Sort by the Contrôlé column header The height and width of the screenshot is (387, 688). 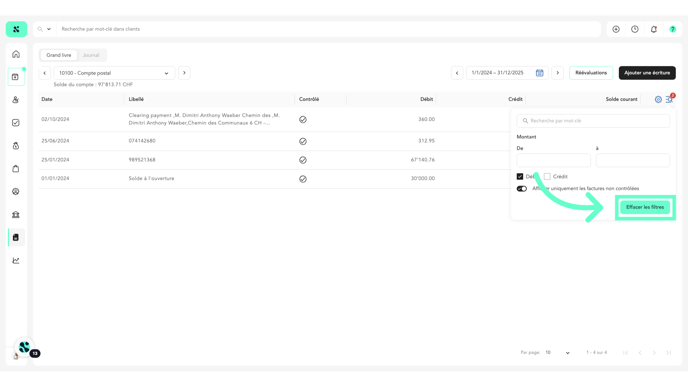click(309, 99)
